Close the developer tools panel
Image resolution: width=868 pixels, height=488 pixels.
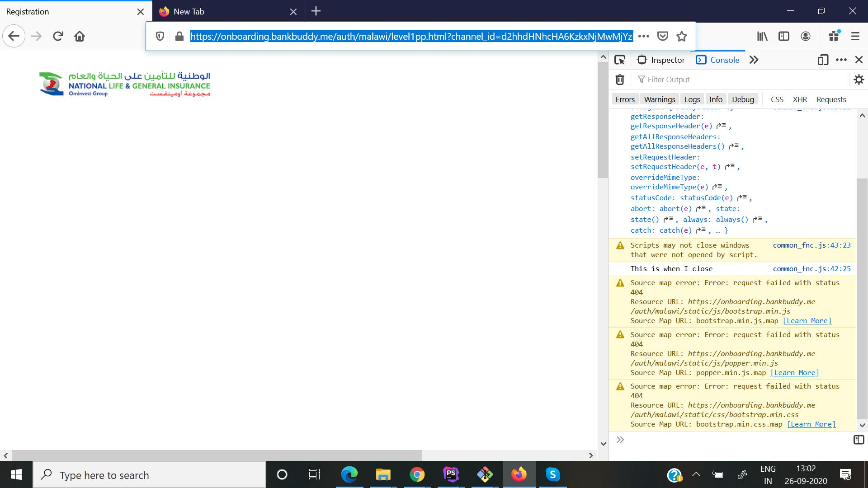tap(859, 60)
